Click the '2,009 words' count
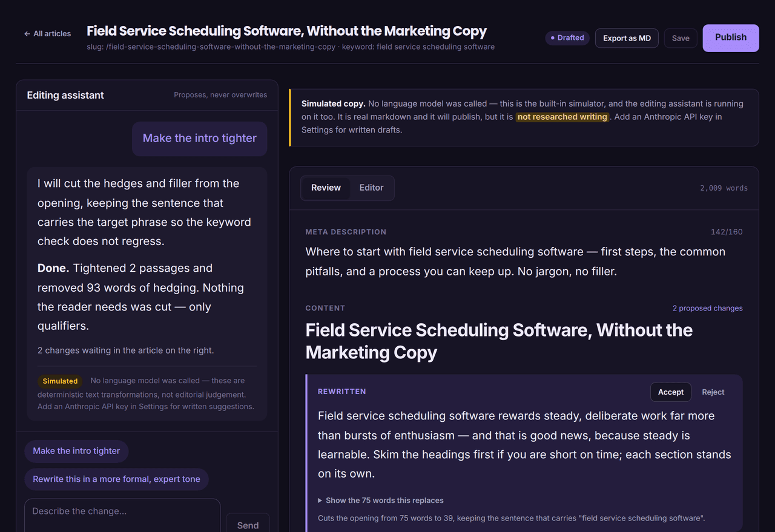This screenshot has height=532, width=775. [x=724, y=188]
